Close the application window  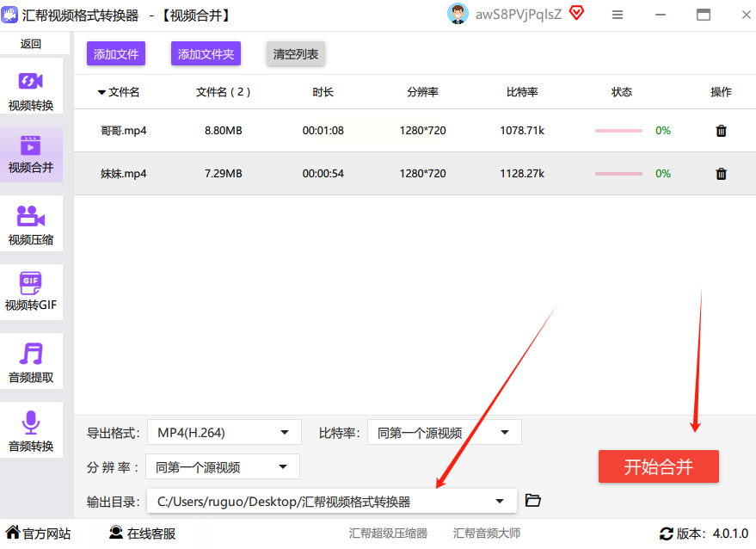tap(747, 15)
